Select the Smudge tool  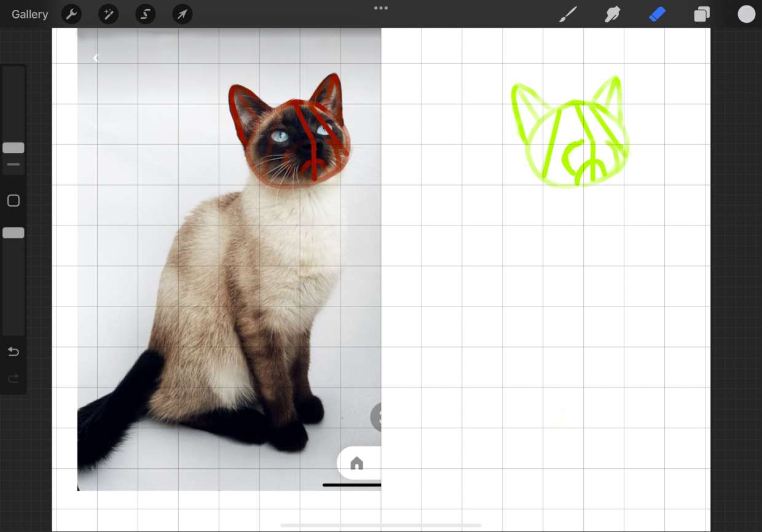[613, 14]
